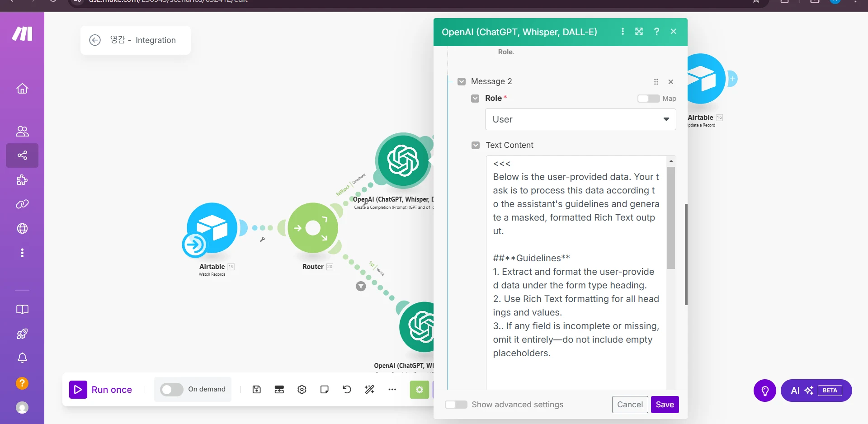Click the Text Content scrollbar thumb
868x424 pixels.
coord(671,218)
